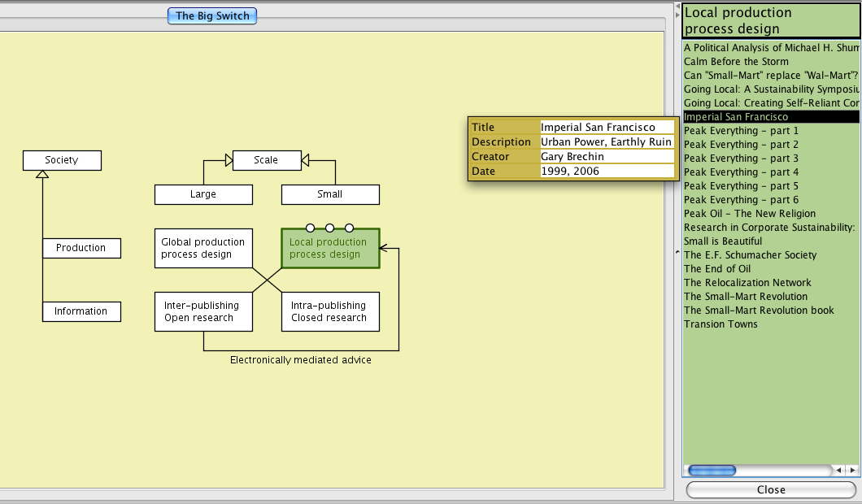Select the Local production process design node

tap(330, 249)
